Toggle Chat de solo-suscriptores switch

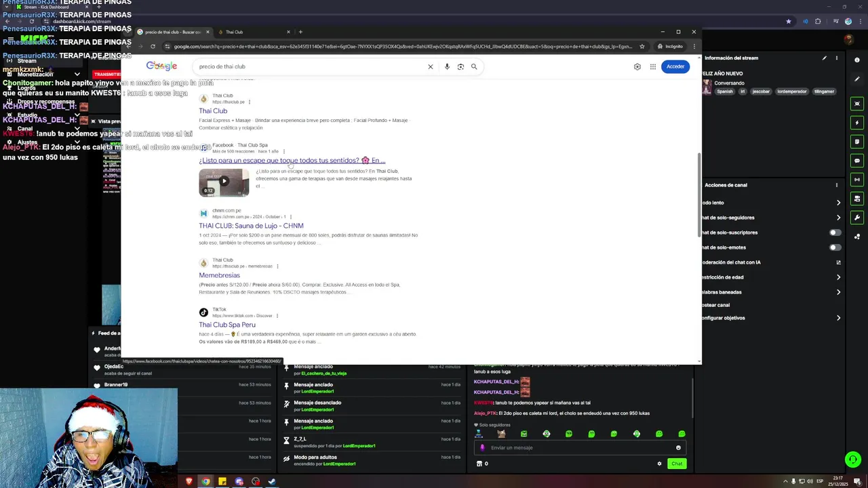pyautogui.click(x=835, y=232)
